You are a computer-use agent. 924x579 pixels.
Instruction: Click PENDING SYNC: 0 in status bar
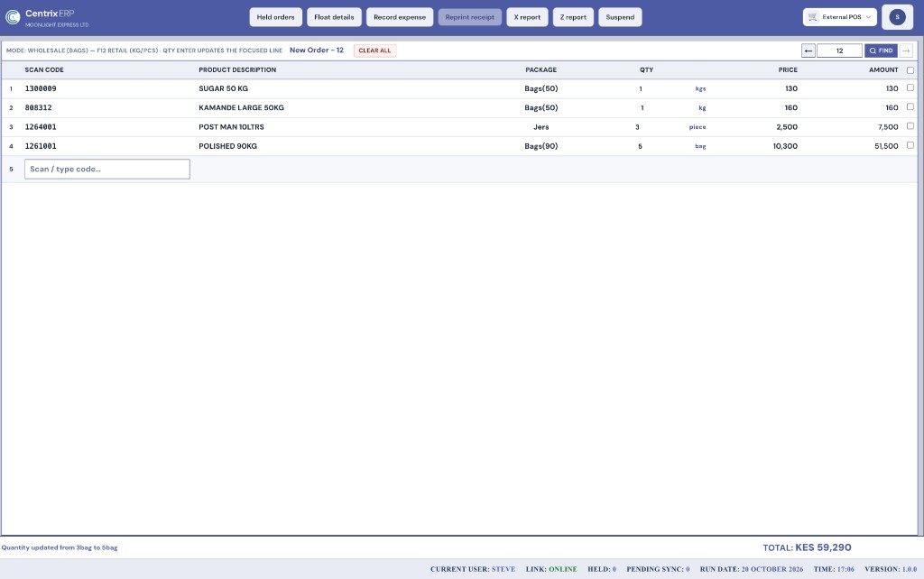(658, 569)
